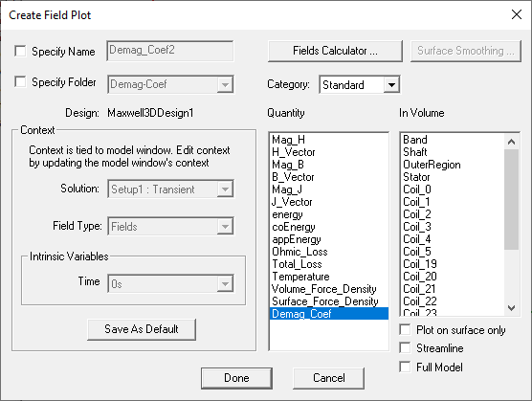
Task: Toggle the Streamline checkbox
Action: (405, 347)
